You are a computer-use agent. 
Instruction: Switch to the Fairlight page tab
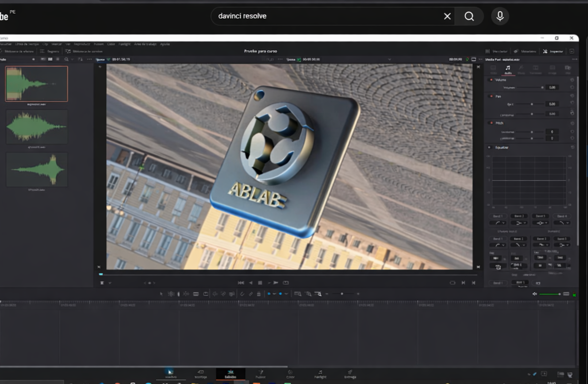(x=320, y=374)
